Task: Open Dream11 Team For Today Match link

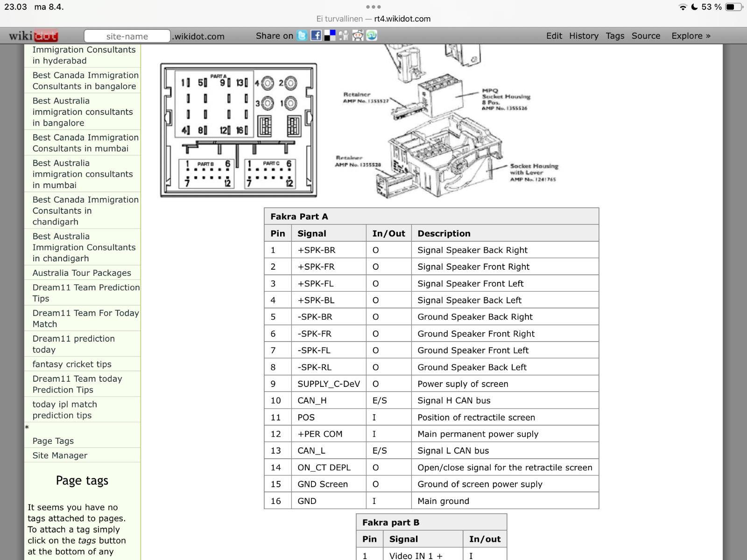Action: pyautogui.click(x=86, y=318)
